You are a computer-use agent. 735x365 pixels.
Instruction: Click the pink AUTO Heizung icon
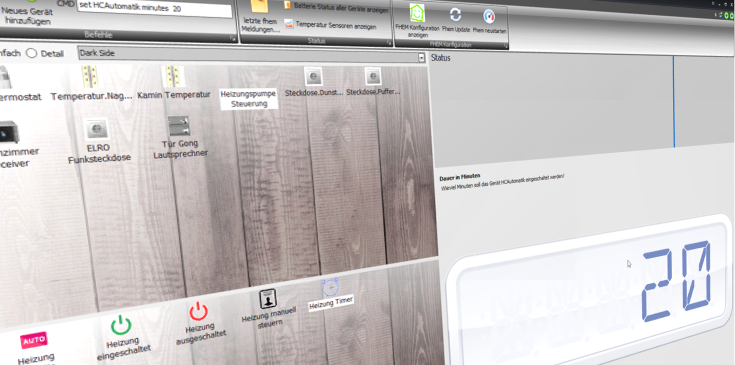33,340
